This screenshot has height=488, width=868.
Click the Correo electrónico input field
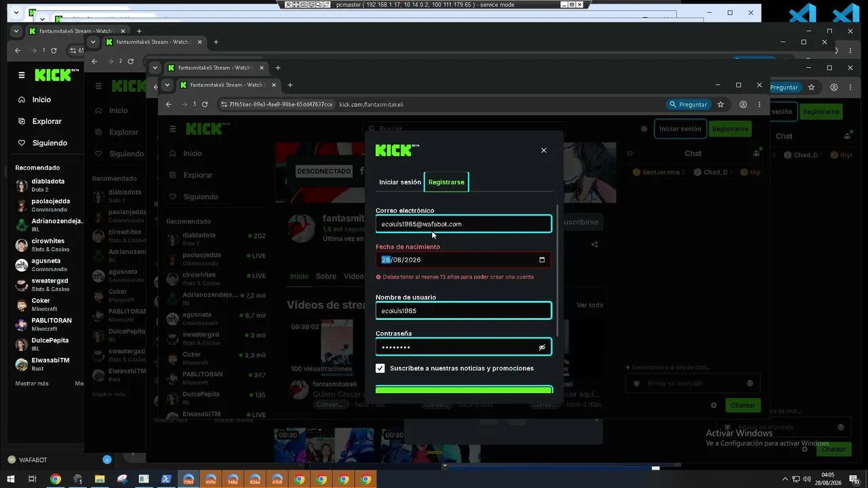coord(463,224)
